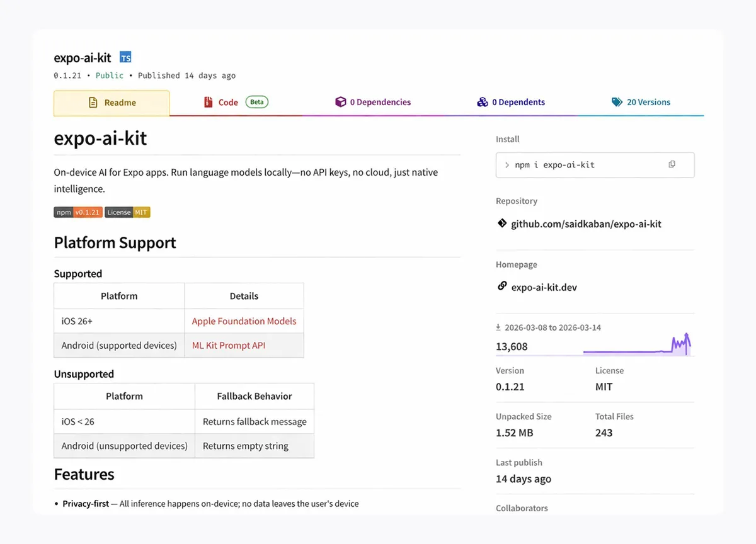
Task: Click the Android (supported devices) cell
Action: 119,346
